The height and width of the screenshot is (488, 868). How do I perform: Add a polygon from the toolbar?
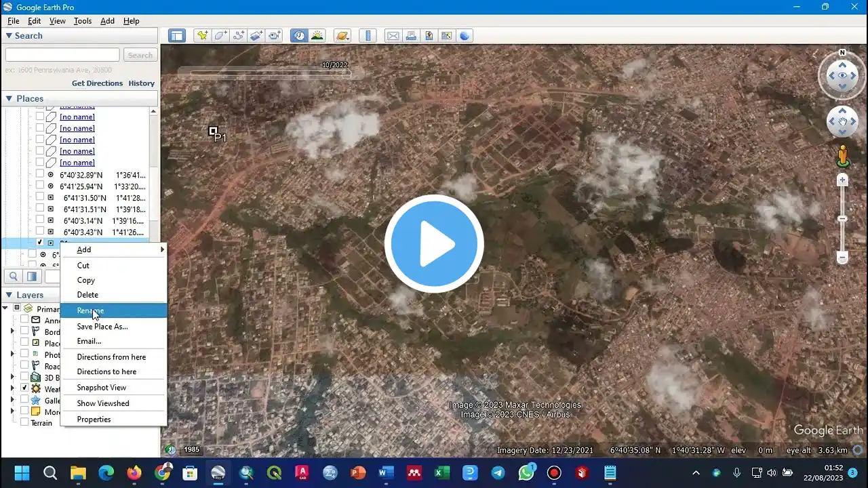click(220, 36)
